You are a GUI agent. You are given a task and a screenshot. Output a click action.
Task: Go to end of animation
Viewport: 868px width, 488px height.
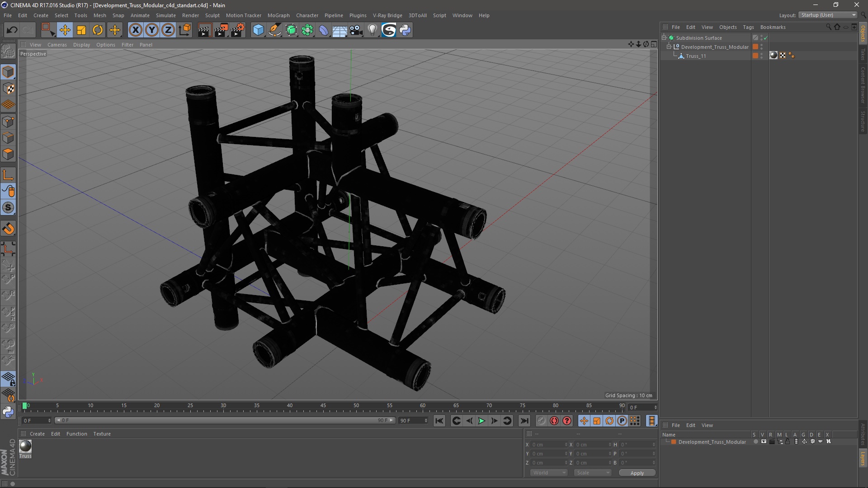point(524,421)
